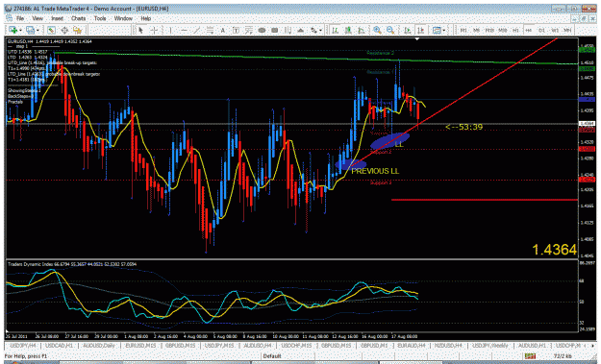Click the chart shift triangle marker
This screenshot has height=364, width=601.
click(417, 38)
